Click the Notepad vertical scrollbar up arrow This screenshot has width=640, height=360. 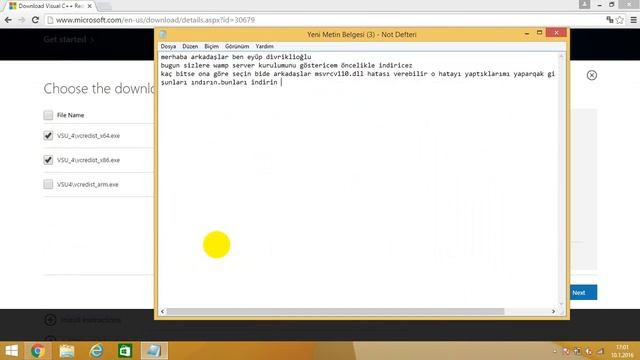[x=561, y=56]
